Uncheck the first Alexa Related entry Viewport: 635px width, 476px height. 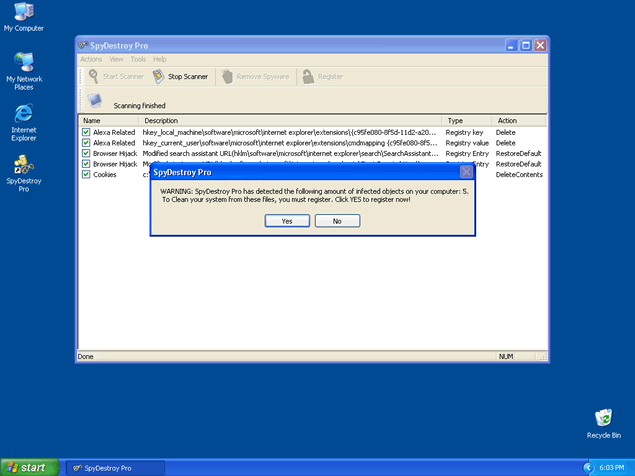[x=86, y=132]
